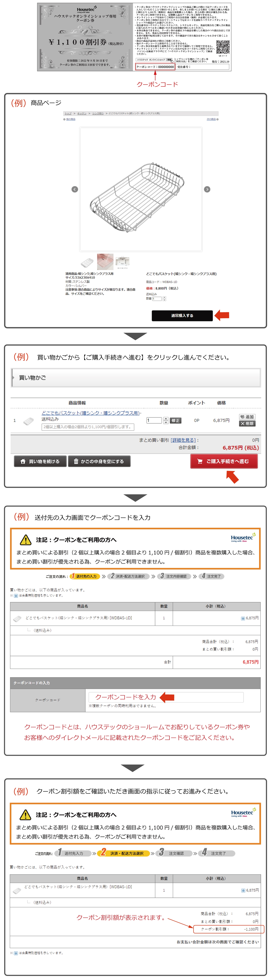The image size is (271, 980).
Task: Click the QR code on the coupon ticket
Action: coord(223,47)
